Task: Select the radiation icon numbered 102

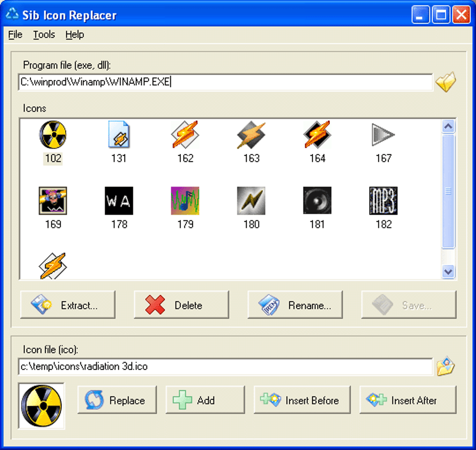Action: [x=53, y=135]
